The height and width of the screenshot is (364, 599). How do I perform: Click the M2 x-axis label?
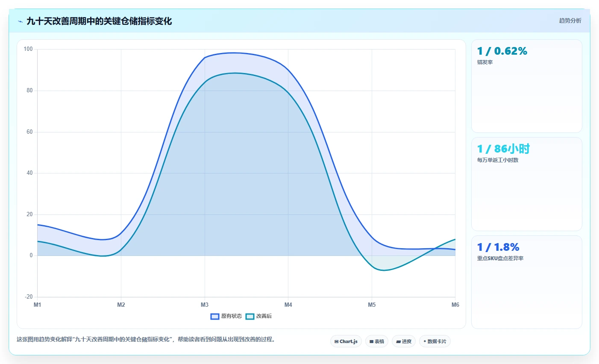pos(121,305)
